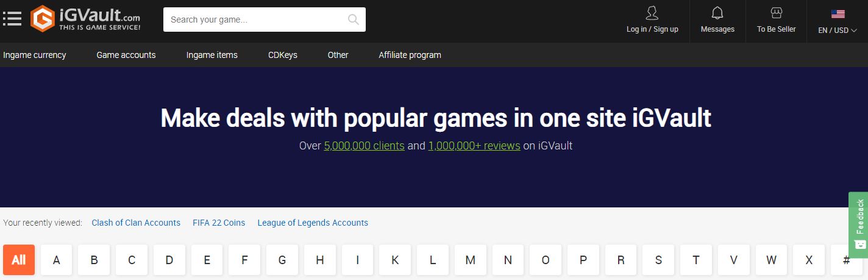Open the Feedback side tab
868x280 pixels.
[858, 224]
